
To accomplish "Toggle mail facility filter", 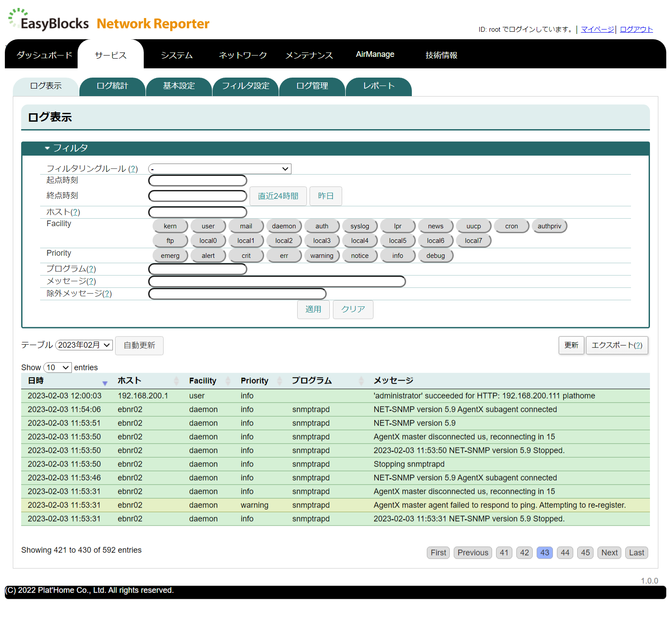I will point(246,226).
